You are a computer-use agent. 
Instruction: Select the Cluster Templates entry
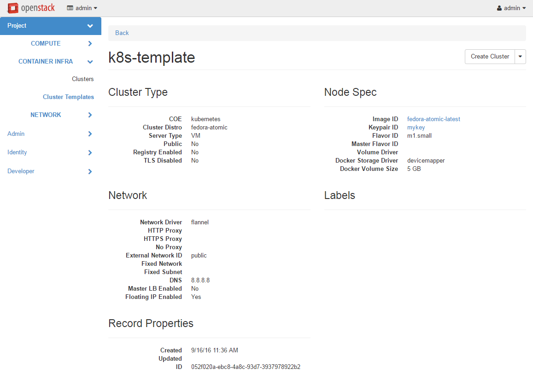[68, 97]
